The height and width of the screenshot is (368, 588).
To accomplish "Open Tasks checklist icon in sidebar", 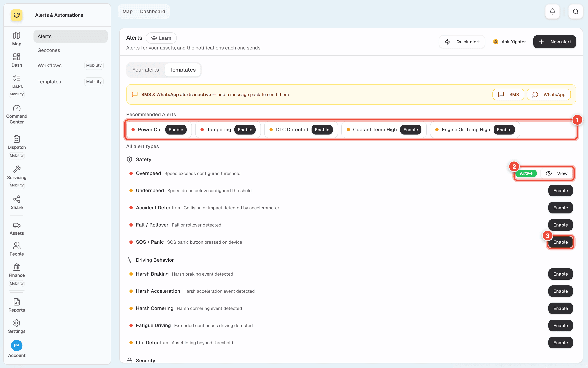I will (x=17, y=82).
